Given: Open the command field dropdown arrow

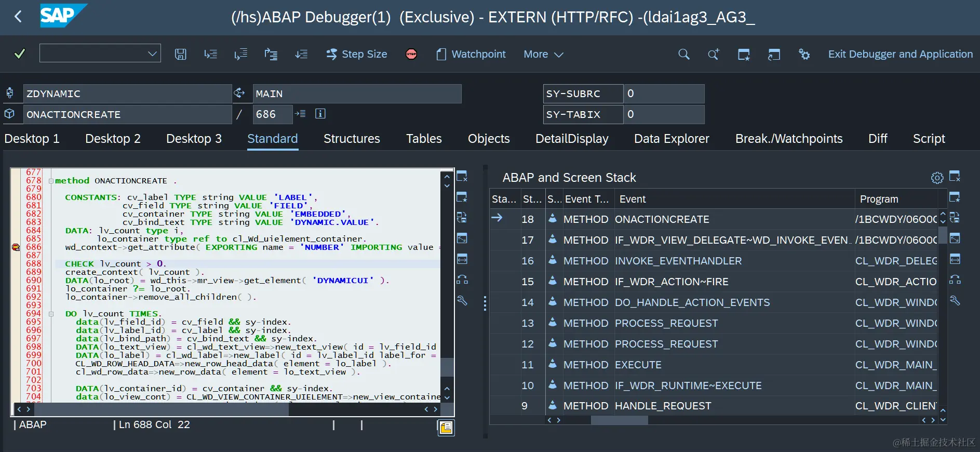Looking at the screenshot, I should [152, 54].
